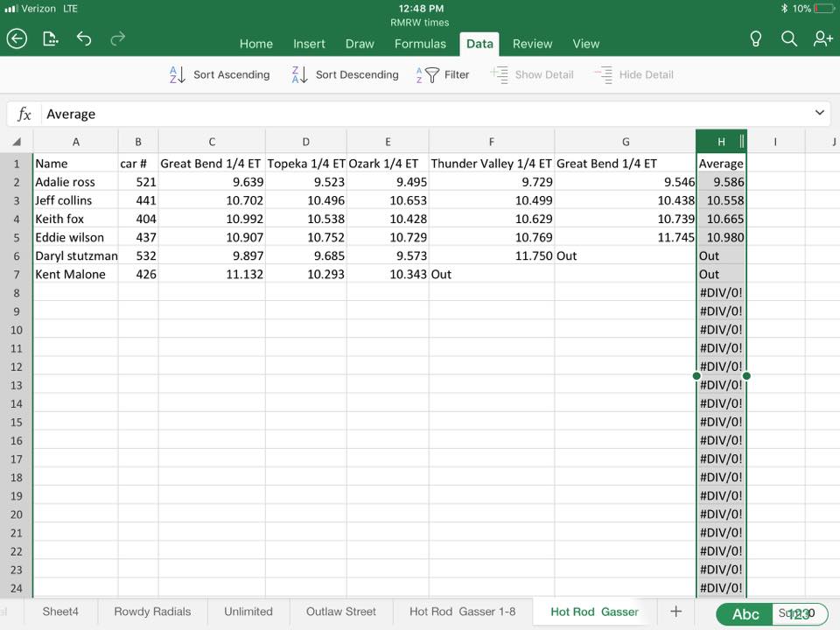Open the Formulas ribbon tab

[x=420, y=44]
